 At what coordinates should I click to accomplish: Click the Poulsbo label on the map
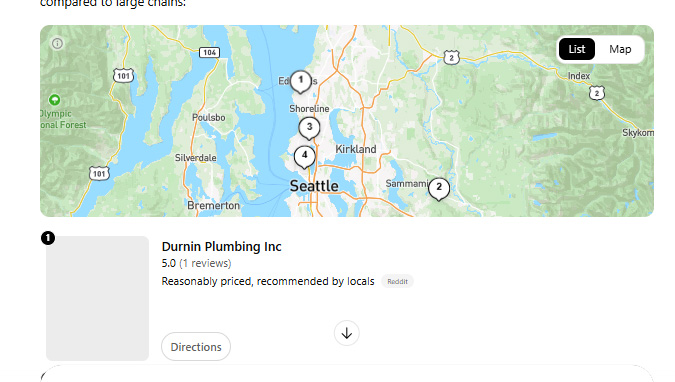point(208,117)
